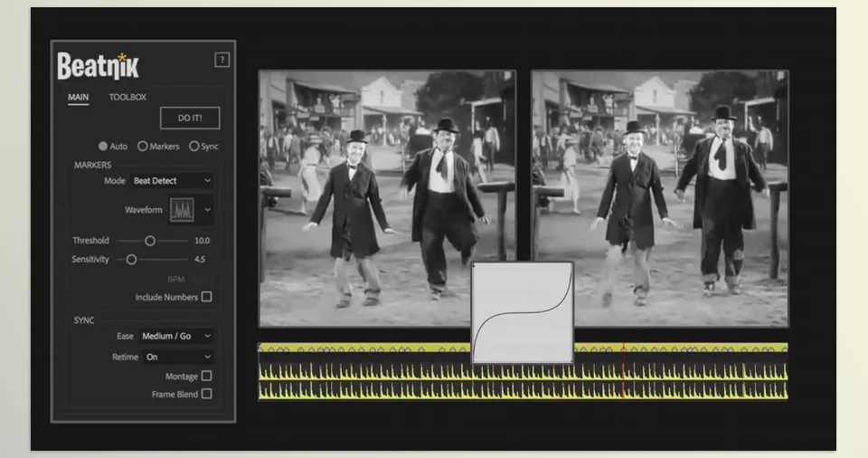Open the help question mark icon
868x458 pixels.
222,60
